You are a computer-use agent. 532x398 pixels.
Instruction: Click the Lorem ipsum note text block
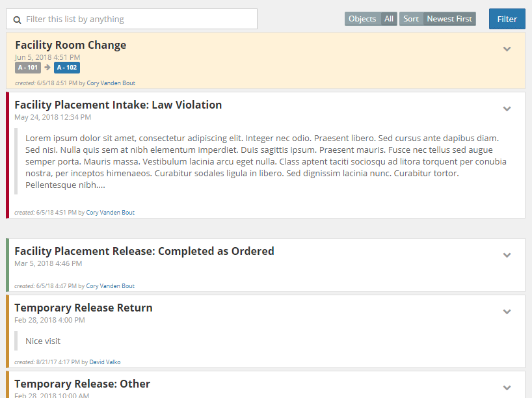point(265,161)
